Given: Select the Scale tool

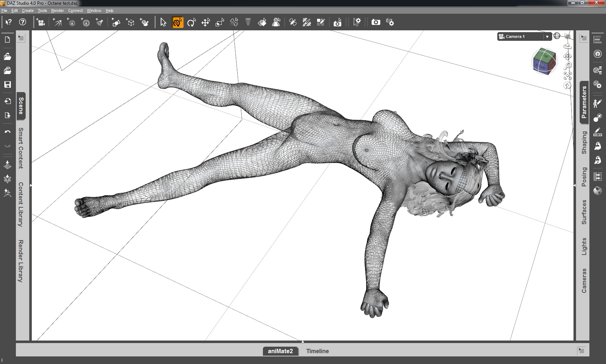Looking at the screenshot, I should point(220,23).
